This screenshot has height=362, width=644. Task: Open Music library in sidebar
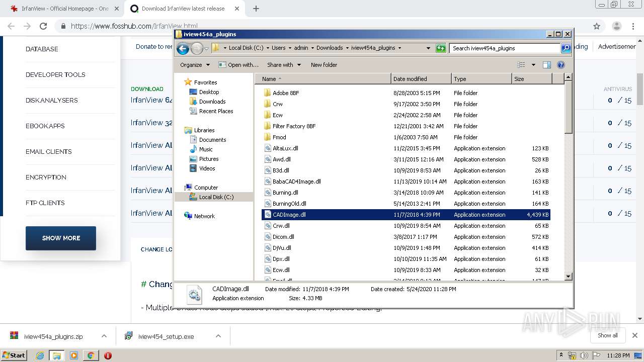pyautogui.click(x=205, y=149)
